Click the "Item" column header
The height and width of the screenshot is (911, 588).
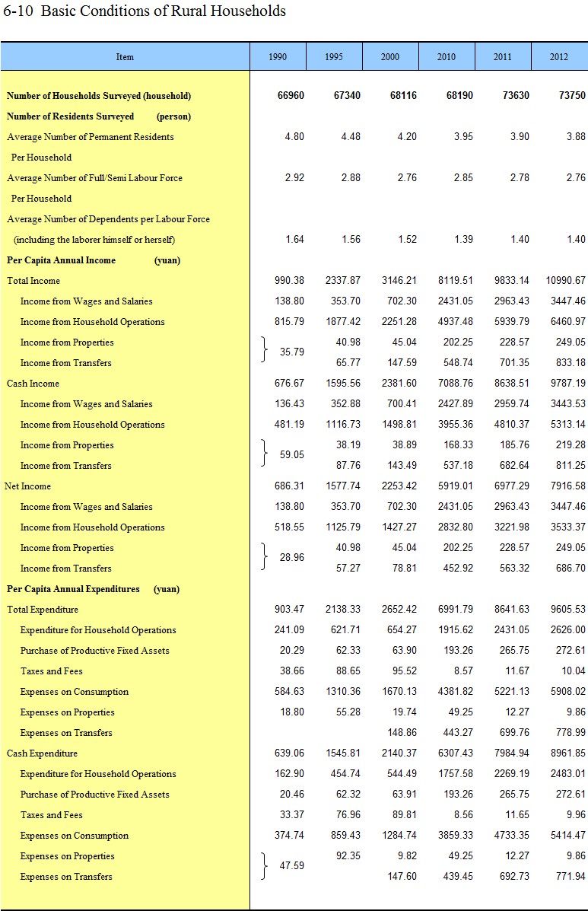(x=125, y=57)
